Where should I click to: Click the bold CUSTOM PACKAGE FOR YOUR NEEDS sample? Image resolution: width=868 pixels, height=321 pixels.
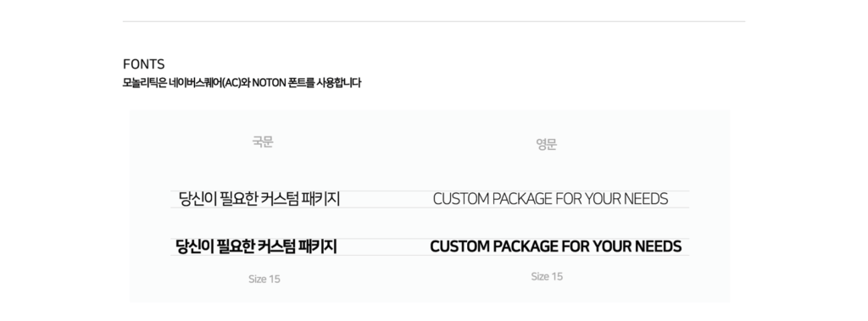click(556, 246)
